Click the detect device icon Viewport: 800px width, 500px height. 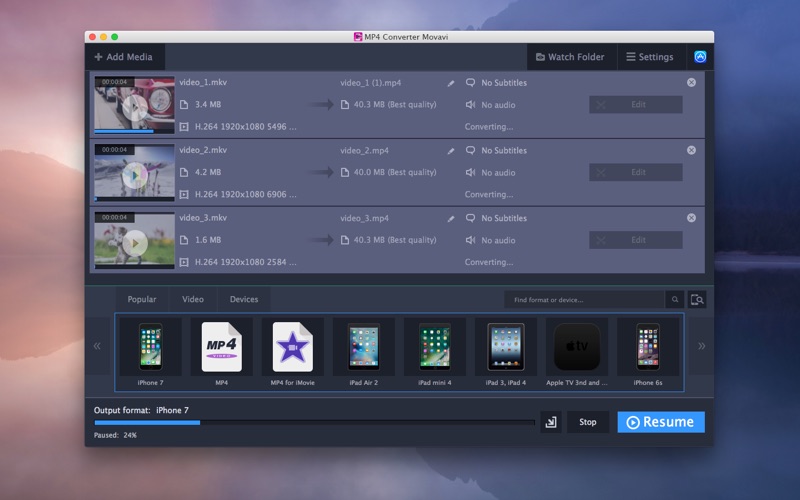pos(697,300)
